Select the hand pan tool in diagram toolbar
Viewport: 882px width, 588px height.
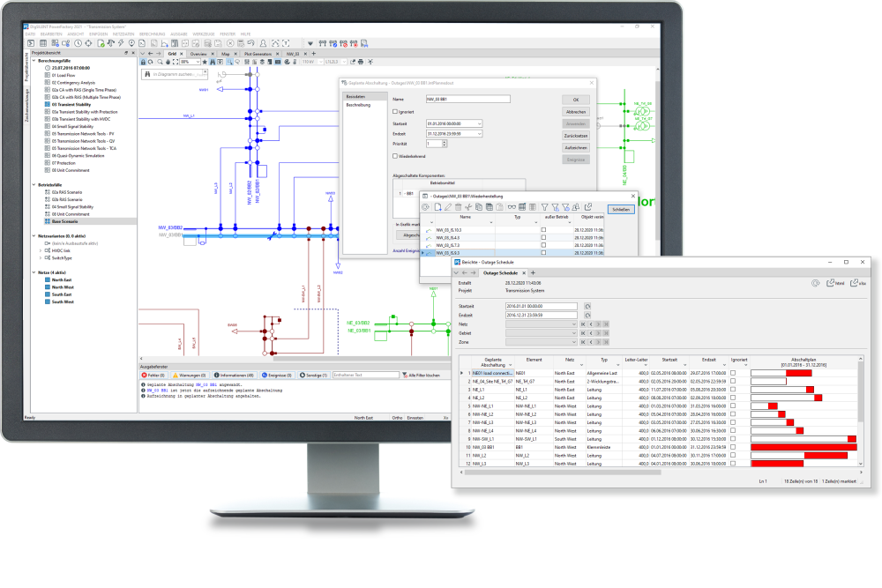[x=168, y=62]
